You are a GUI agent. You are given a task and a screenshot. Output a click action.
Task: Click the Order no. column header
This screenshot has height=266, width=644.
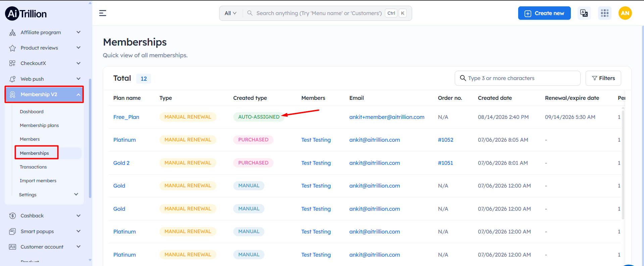click(x=450, y=98)
